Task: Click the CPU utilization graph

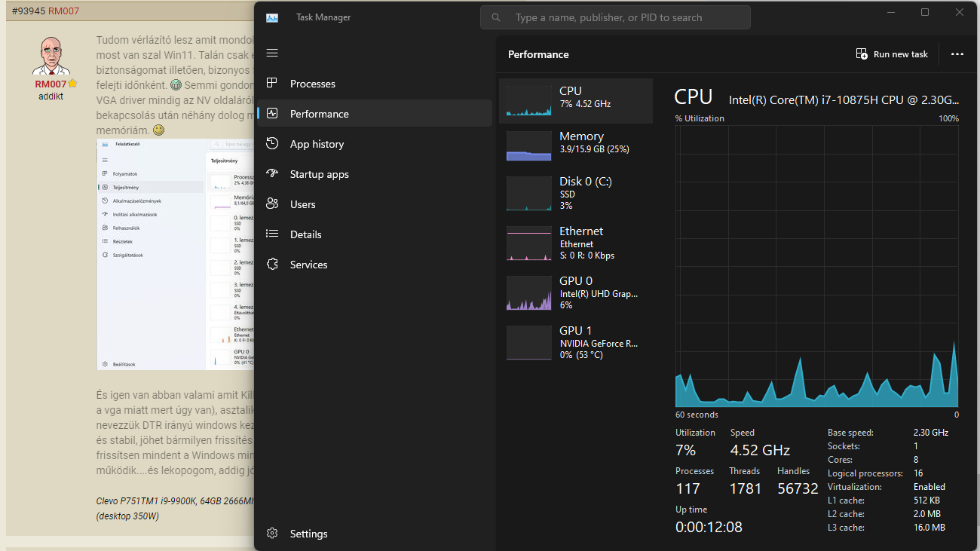Action: click(817, 267)
